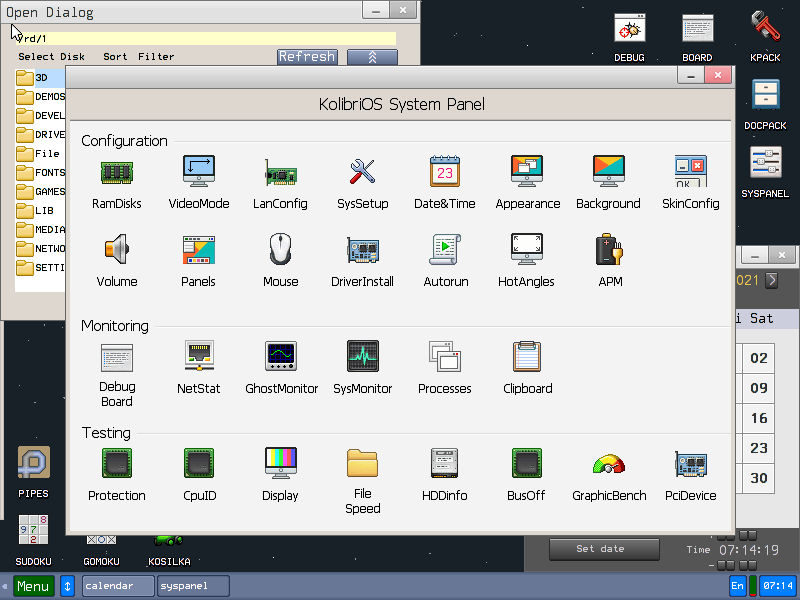Click the blue up-down arrow taskbar button
This screenshot has height=600, width=800.
pyautogui.click(x=67, y=586)
